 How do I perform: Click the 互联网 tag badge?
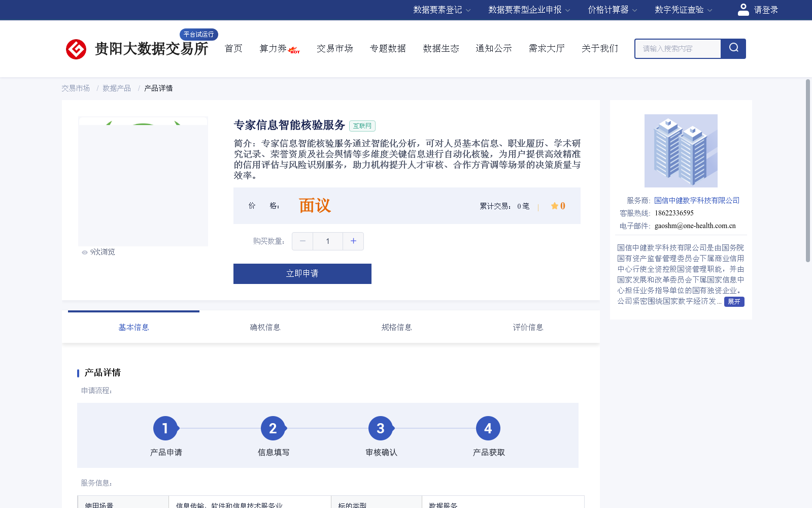click(362, 126)
